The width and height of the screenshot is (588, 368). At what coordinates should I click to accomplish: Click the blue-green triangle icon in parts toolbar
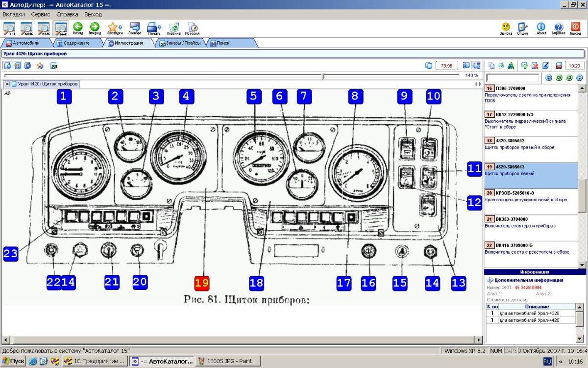pos(511,65)
